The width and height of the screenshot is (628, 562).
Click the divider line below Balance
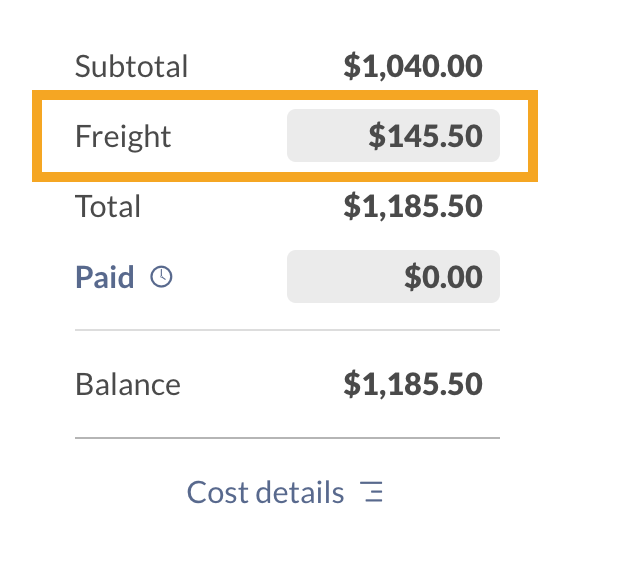click(x=287, y=438)
